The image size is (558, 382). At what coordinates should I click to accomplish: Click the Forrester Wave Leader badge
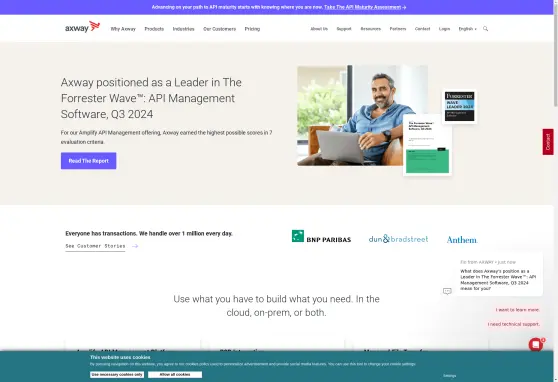tap(459, 106)
